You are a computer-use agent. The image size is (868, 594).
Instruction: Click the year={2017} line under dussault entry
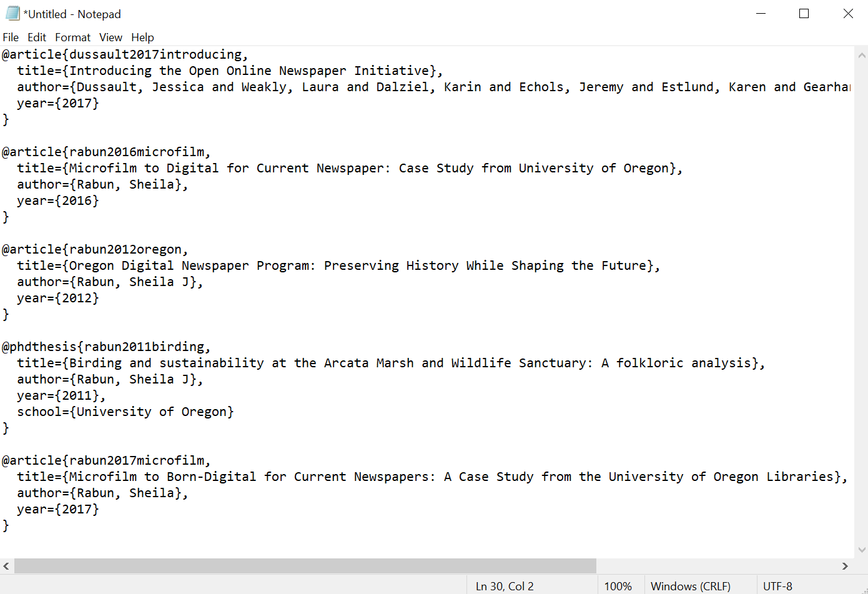(x=58, y=103)
